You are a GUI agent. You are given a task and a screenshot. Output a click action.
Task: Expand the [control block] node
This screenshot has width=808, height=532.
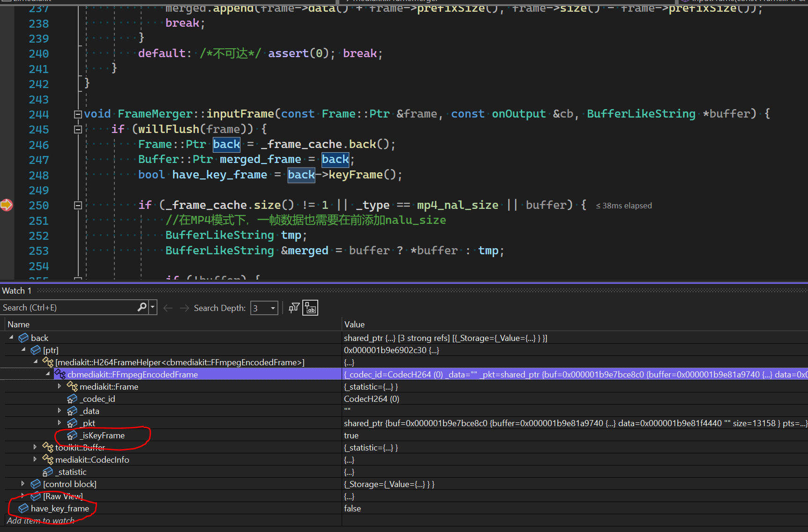22,484
